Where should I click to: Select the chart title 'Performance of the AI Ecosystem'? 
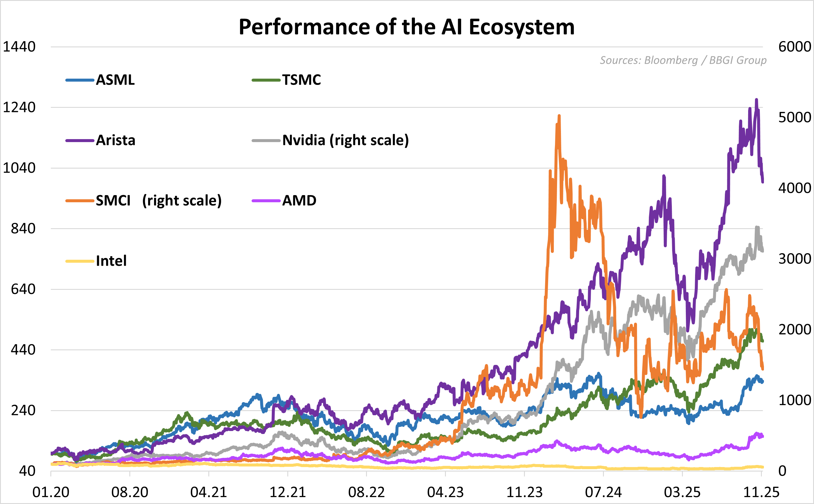coord(407,27)
